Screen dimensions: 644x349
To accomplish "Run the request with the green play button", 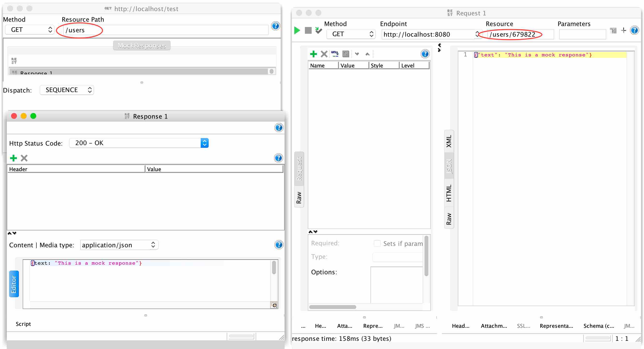I will pyautogui.click(x=297, y=30).
